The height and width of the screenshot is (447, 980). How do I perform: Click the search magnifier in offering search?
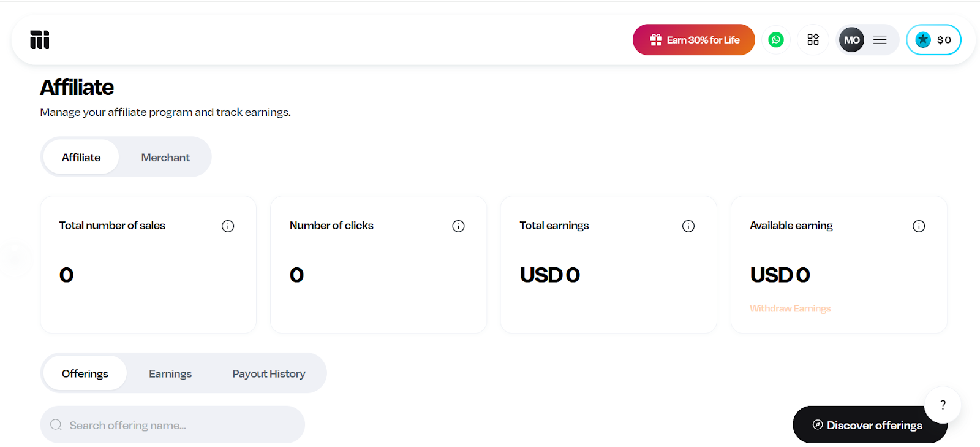[x=56, y=424]
